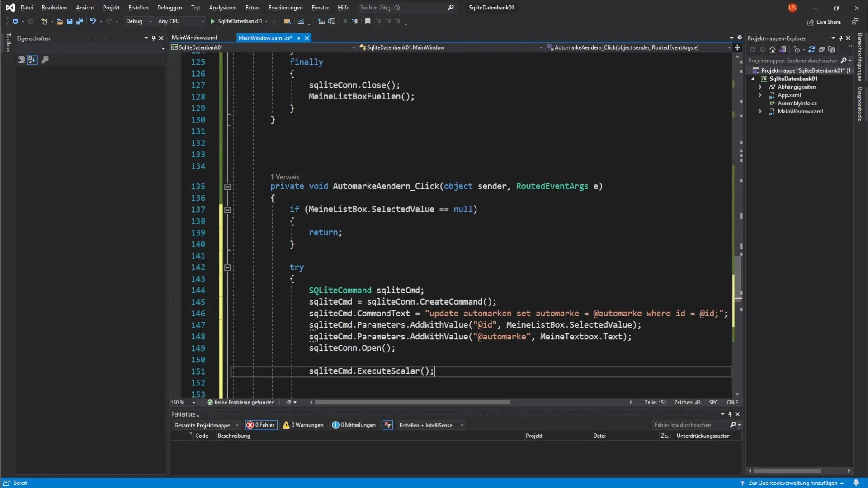Open the 150 % zoom dropdown
Viewport: 868px width, 488px height.
[x=183, y=402]
